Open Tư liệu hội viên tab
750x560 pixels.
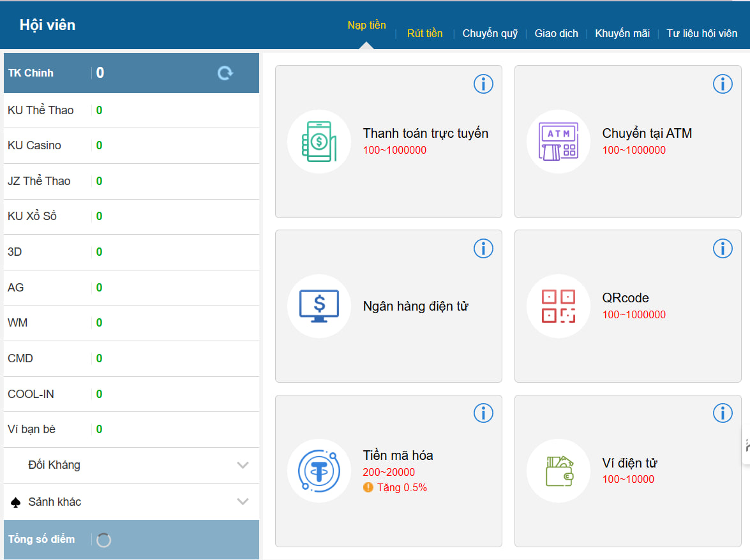[x=701, y=34]
